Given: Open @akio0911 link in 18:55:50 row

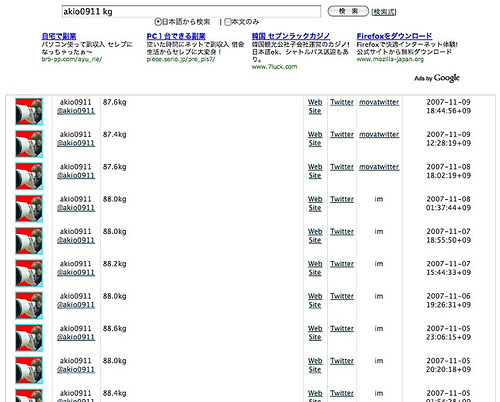Looking at the screenshot, I should (76, 240).
